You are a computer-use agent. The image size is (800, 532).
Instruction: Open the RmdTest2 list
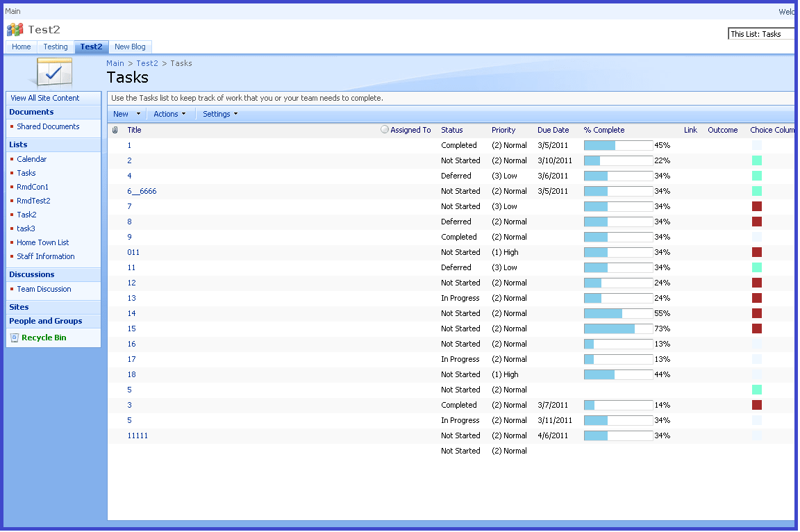click(33, 201)
